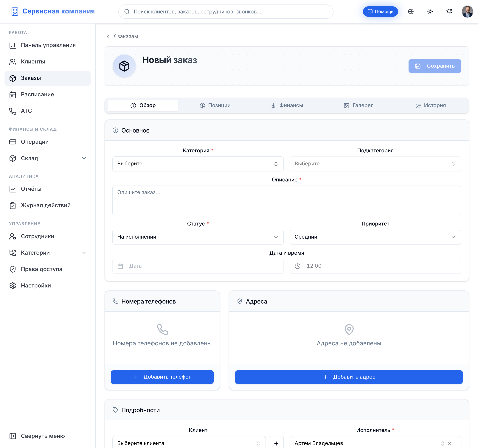
Task: Go to Сотрудники page
Action: [48, 236]
